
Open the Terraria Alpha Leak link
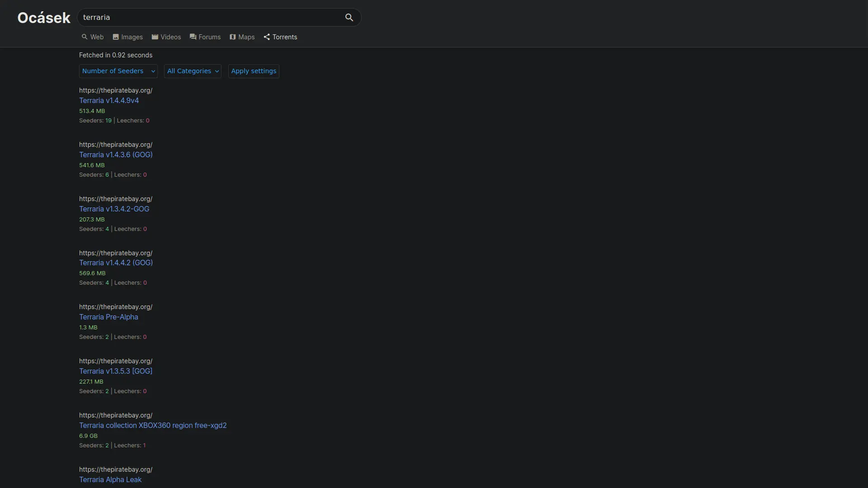(110, 479)
